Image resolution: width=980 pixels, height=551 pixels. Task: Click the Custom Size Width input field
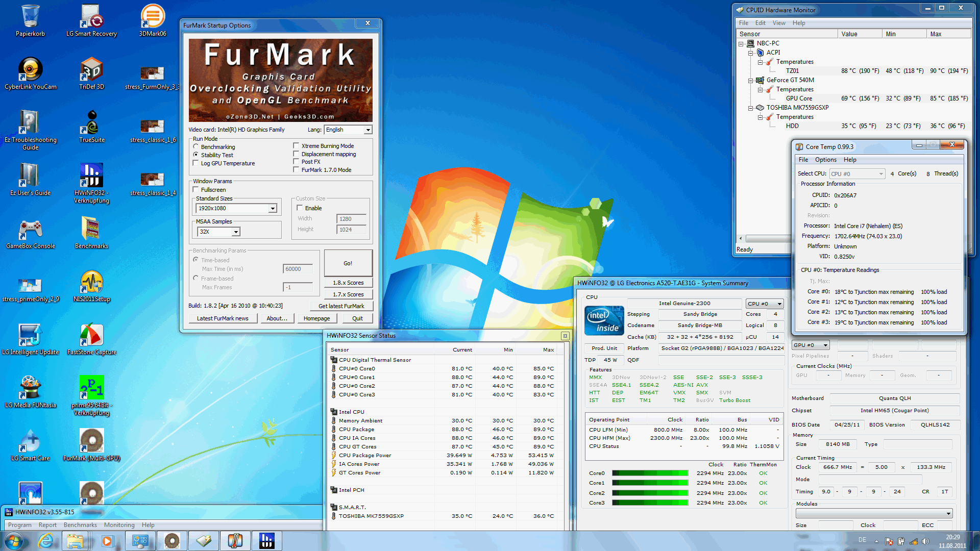[x=351, y=219]
